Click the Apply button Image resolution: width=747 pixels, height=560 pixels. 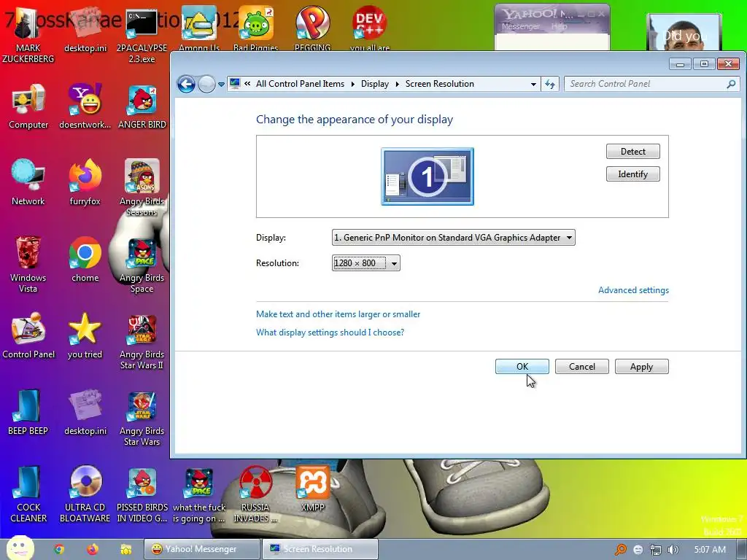coord(641,366)
